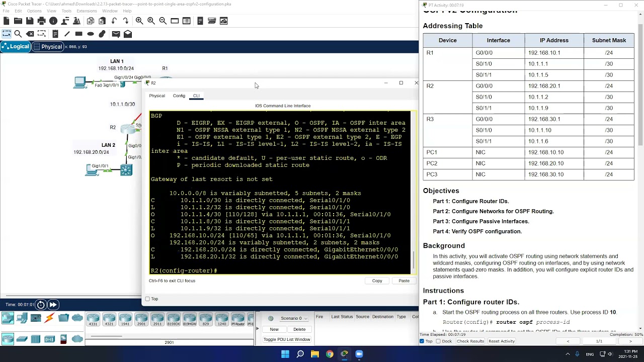This screenshot has width=644, height=362.
Task: Click the Zoom In magnifier
Action: [139, 21]
